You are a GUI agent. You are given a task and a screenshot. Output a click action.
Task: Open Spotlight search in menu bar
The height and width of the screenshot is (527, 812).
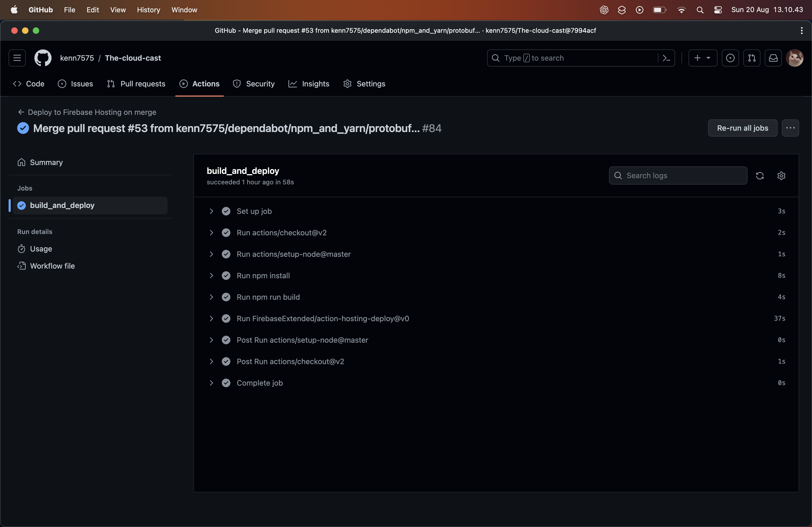coord(700,10)
